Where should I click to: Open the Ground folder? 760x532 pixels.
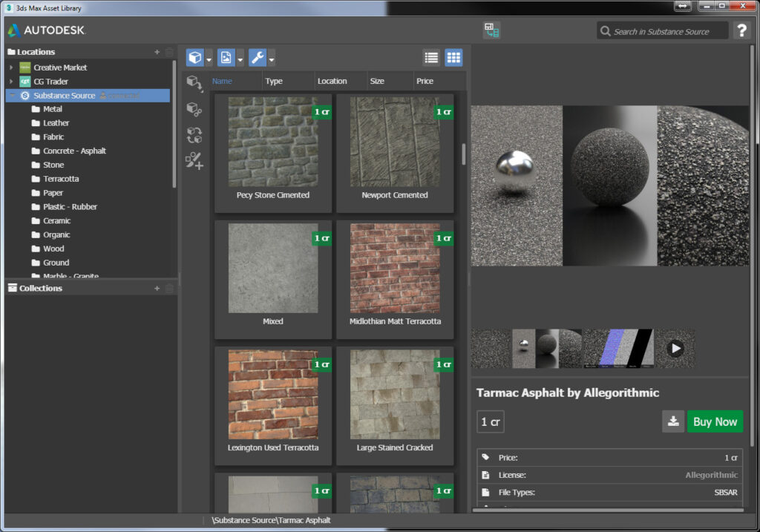(56, 263)
